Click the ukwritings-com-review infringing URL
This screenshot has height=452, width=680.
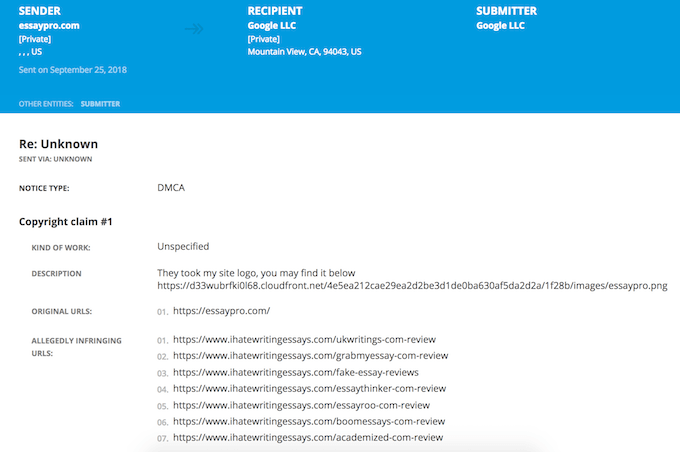point(304,339)
